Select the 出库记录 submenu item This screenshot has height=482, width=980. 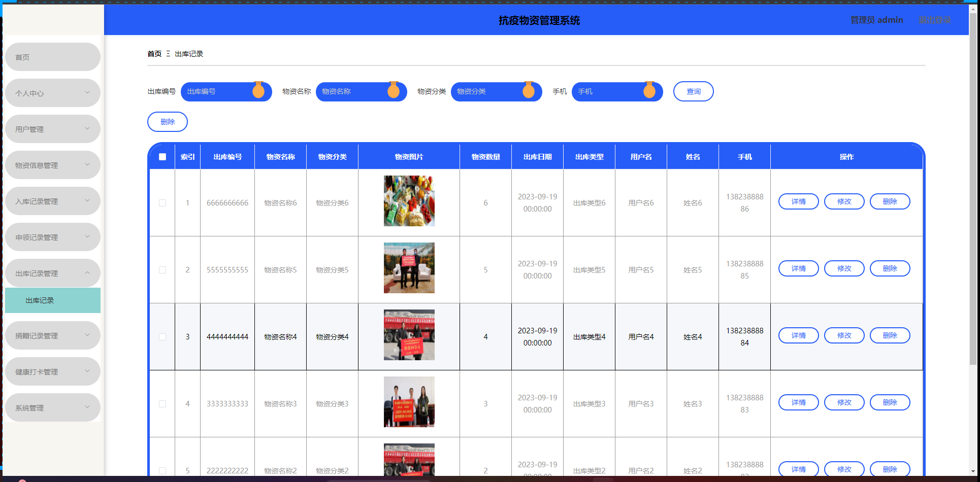click(x=52, y=300)
